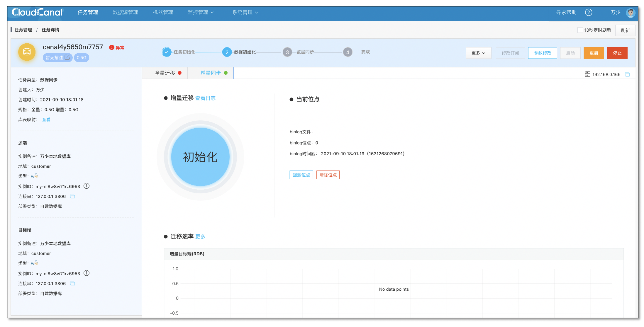The height and width of the screenshot is (327, 644).
Task: Click the 初始化 status circle
Action: pyautogui.click(x=200, y=157)
